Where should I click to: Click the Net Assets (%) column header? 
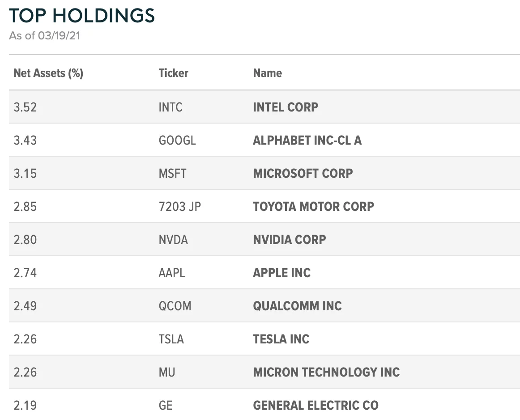tap(48, 73)
